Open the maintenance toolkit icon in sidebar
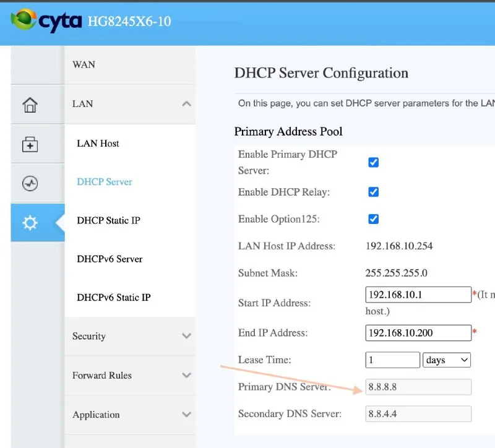 [x=30, y=144]
